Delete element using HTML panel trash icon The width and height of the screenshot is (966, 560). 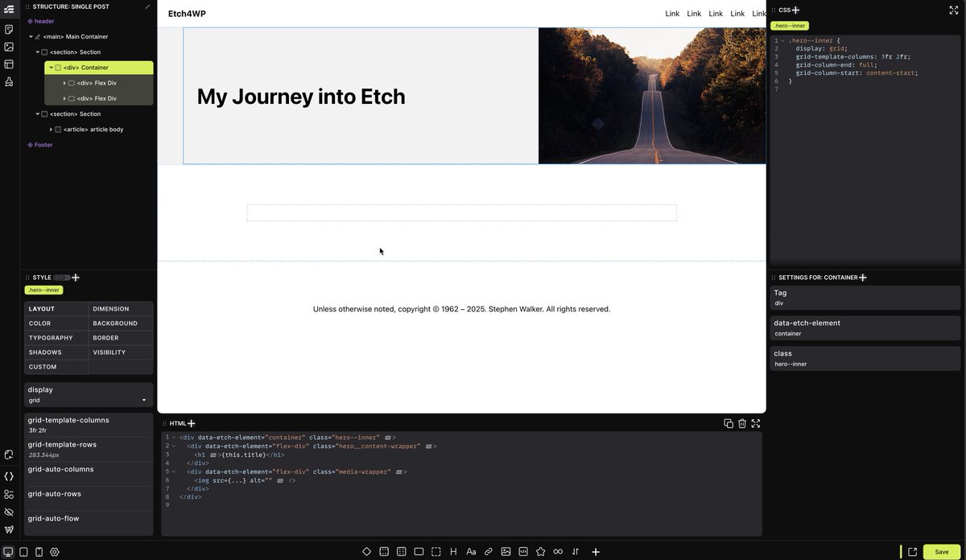742,423
